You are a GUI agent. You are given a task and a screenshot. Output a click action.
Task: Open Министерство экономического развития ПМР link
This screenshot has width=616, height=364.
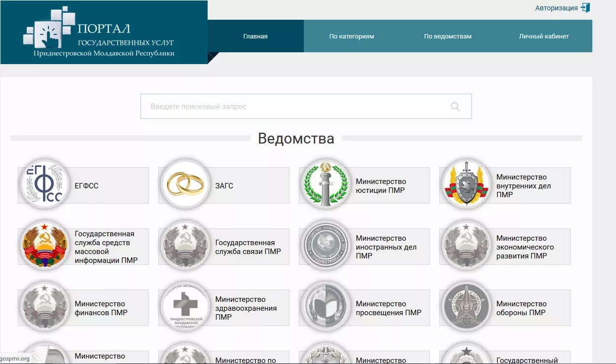525,247
